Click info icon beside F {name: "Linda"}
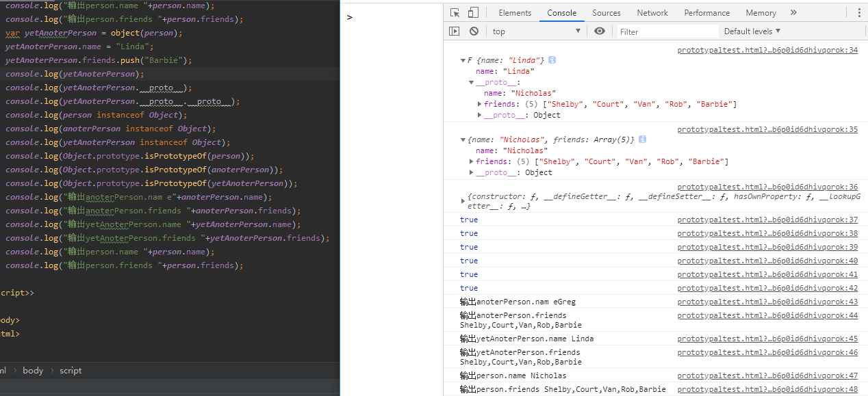 (552, 60)
